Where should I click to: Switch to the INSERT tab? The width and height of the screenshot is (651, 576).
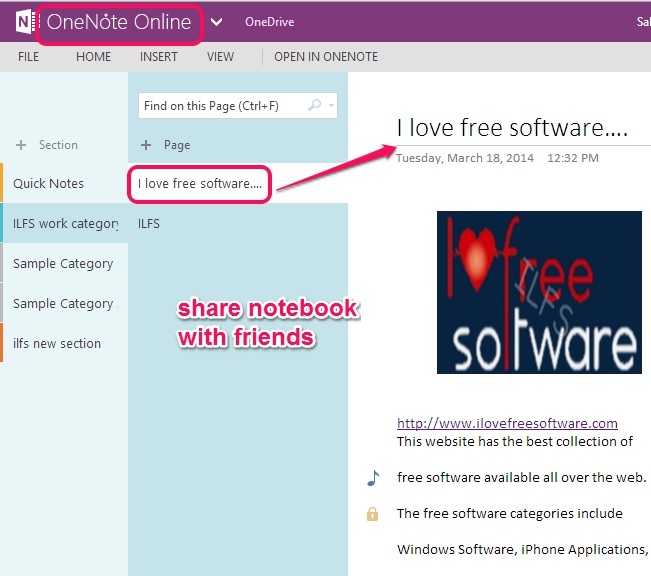click(159, 56)
